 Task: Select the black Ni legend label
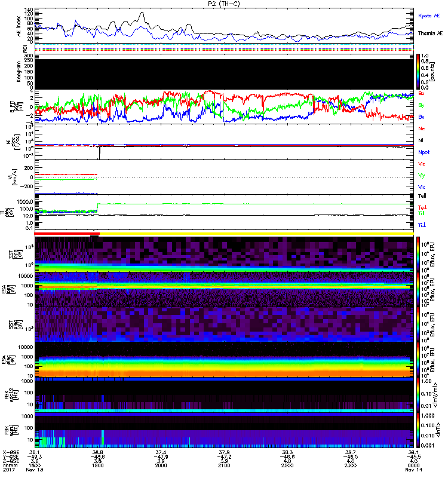[x=421, y=140]
